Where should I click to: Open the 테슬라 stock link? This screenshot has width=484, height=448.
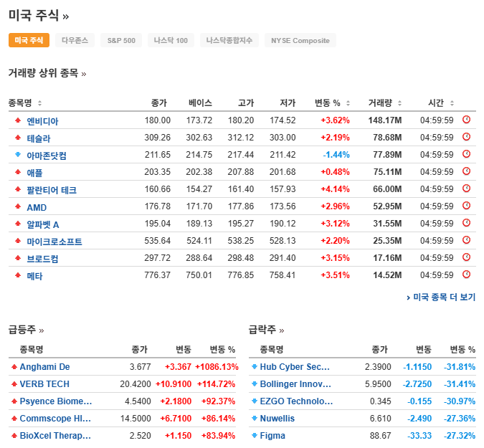pos(39,138)
